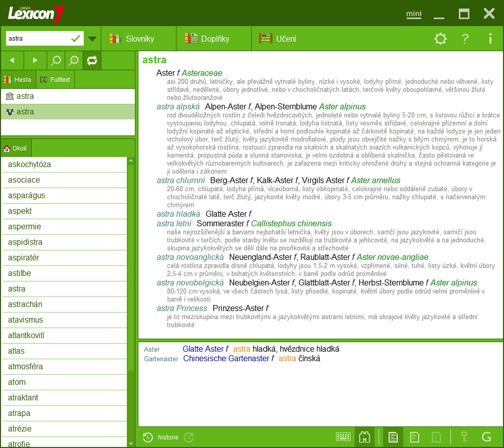
Task: Click the magnifier with plus icon
Action: pyautogui.click(x=74, y=60)
